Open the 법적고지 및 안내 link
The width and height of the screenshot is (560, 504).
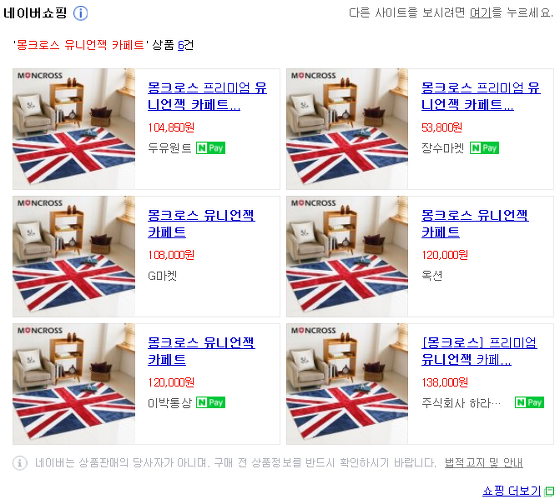point(484,463)
